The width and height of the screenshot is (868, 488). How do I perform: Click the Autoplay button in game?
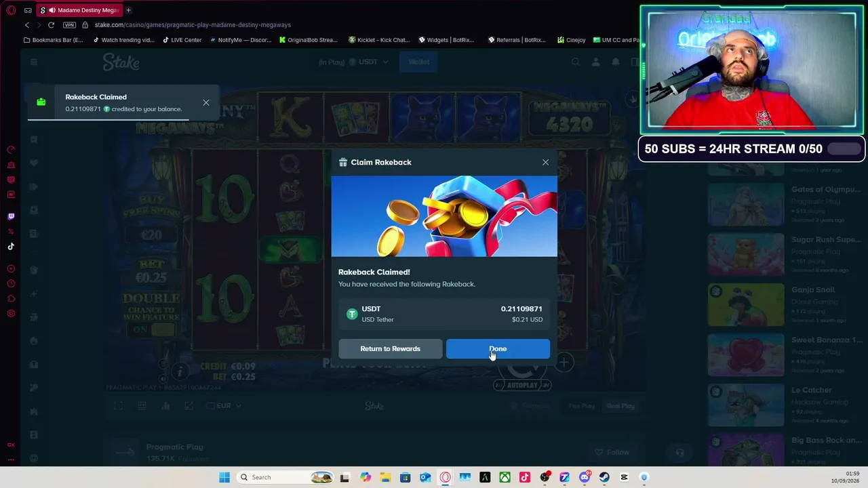pos(522,385)
